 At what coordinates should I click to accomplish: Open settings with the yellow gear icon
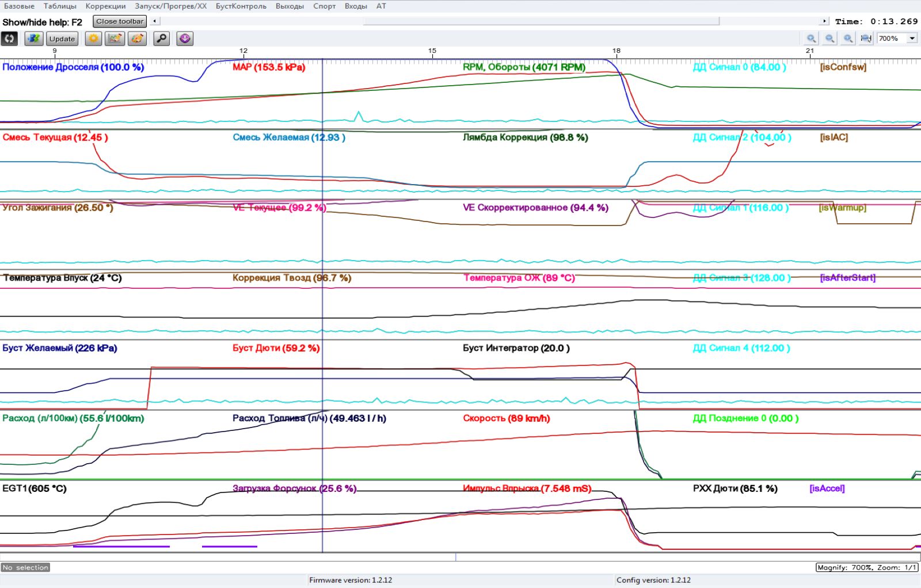pyautogui.click(x=93, y=39)
